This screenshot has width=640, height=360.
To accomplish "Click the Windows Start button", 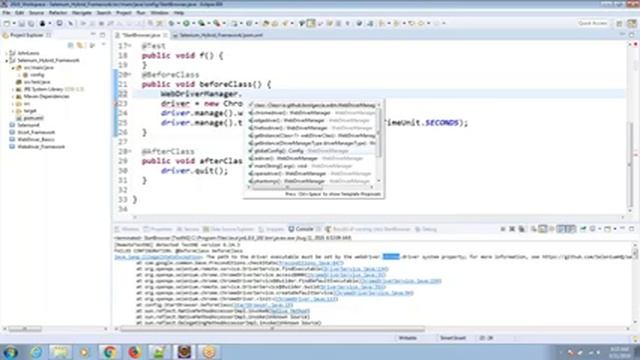I will pos(10,352).
